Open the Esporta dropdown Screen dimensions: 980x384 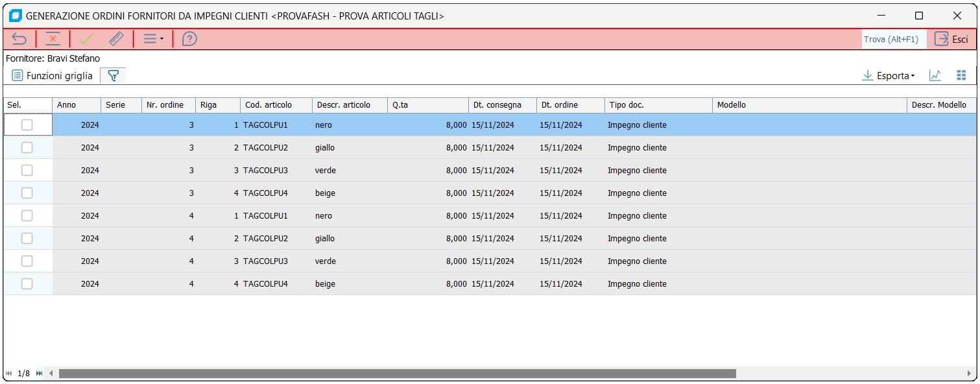[x=889, y=76]
